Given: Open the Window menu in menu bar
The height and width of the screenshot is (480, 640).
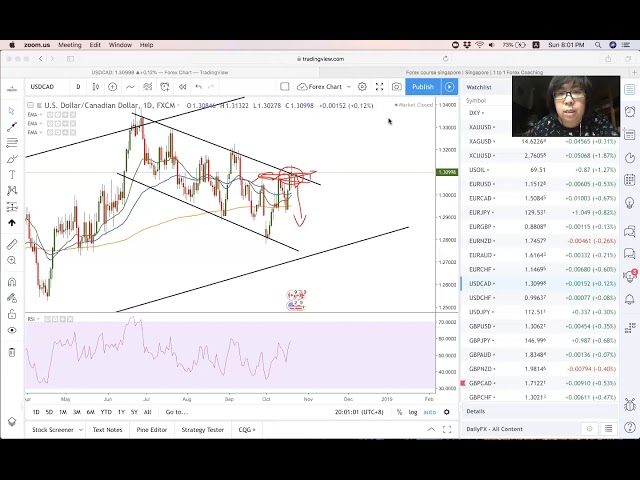Looking at the screenshot, I should tap(120, 45).
